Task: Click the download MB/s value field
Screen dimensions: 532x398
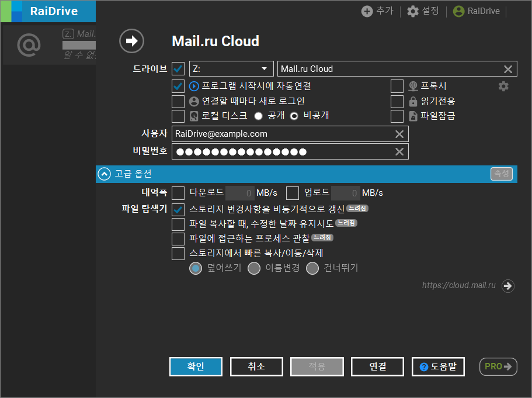Action: click(x=239, y=193)
